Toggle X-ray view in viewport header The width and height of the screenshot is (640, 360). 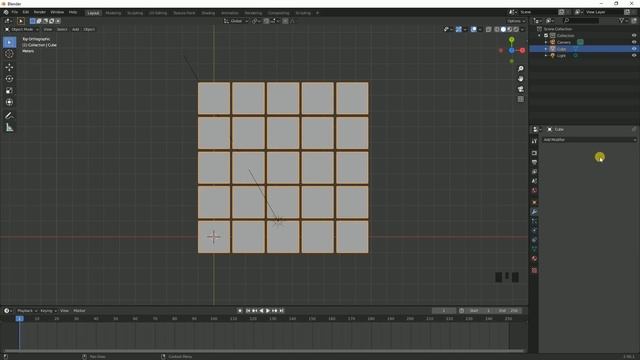click(489, 29)
